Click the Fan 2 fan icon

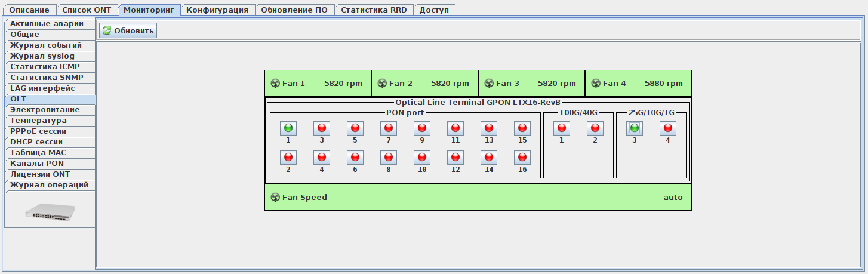coord(382,84)
